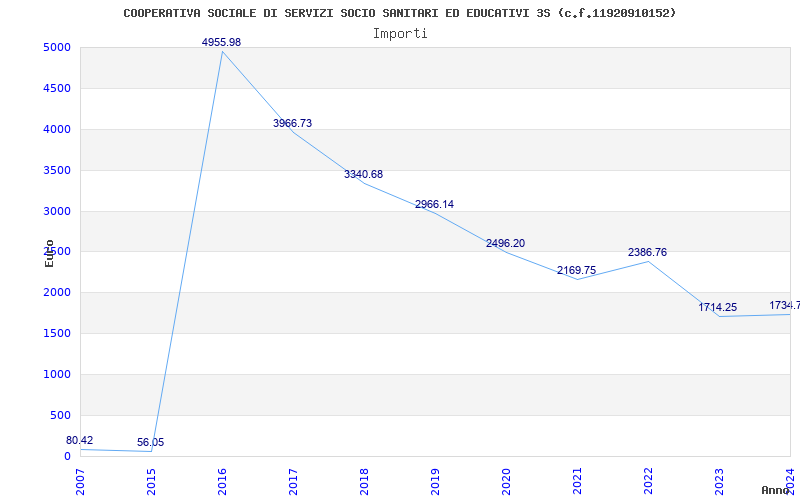Viewport: 800px width, 500px height.
Task: Click the 80.42 data label
Action: pos(80,440)
